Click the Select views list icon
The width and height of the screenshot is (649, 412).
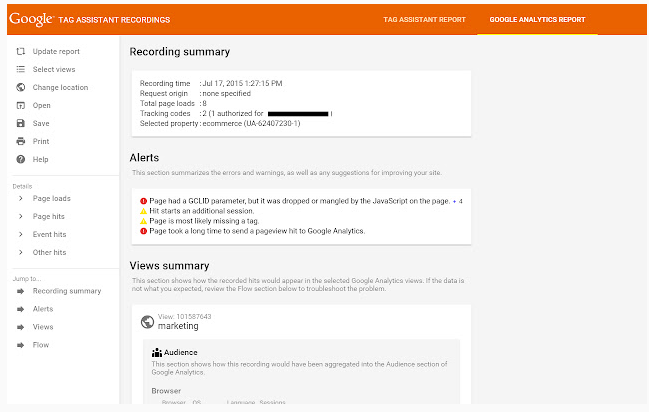pyautogui.click(x=21, y=69)
